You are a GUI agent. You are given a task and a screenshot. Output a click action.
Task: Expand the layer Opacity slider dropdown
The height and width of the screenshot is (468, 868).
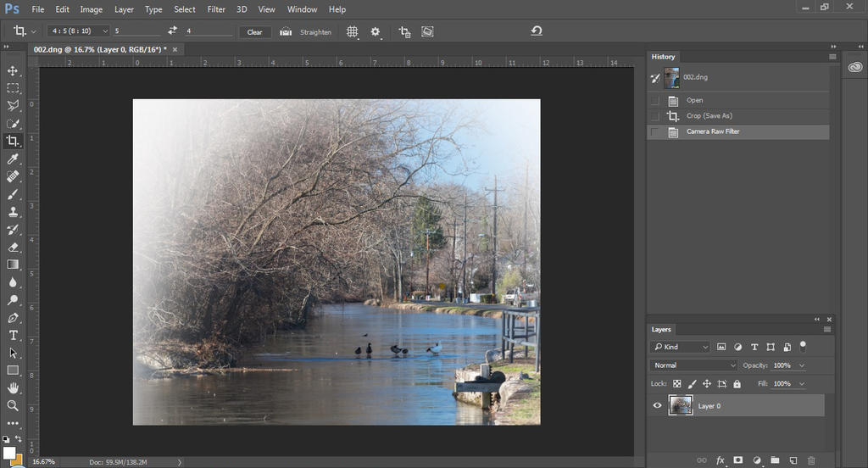pyautogui.click(x=802, y=365)
